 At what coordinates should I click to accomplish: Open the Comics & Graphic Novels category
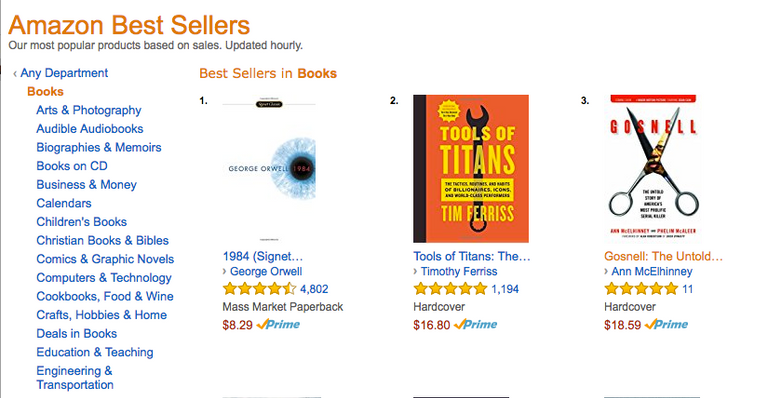coord(105,259)
